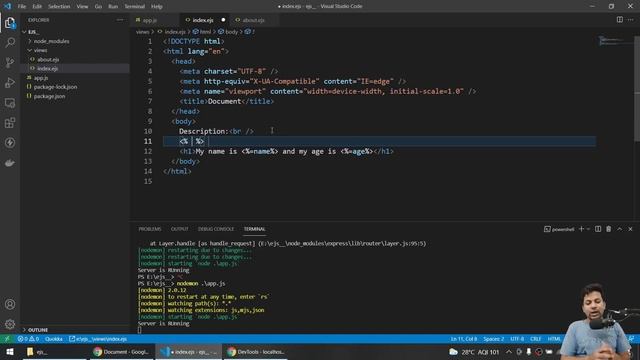This screenshot has width=640, height=360.
Task: Open the Run menu
Action: (x=113, y=7)
